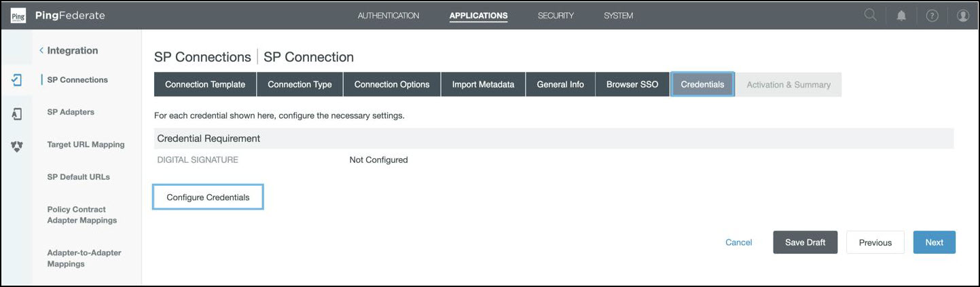
Task: Open the SYSTEM top menu
Action: (x=618, y=16)
